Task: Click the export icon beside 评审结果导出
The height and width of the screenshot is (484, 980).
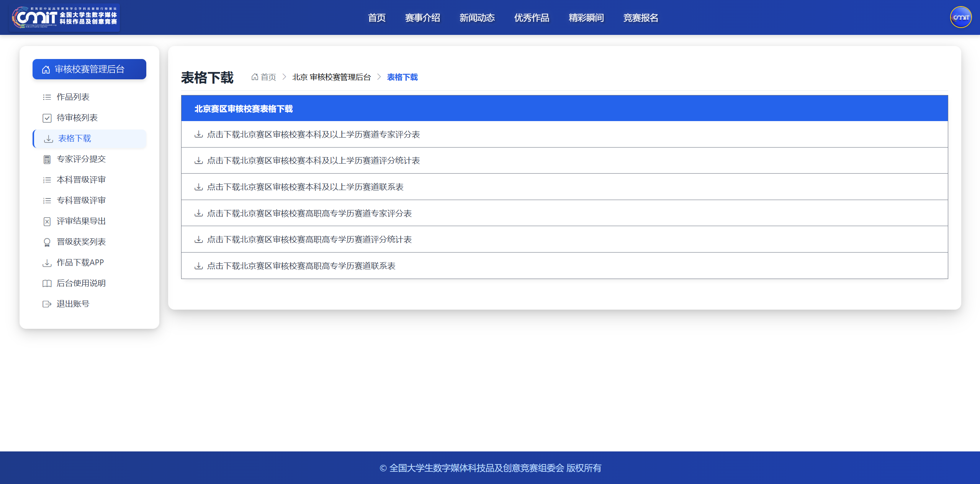Action: coord(47,221)
